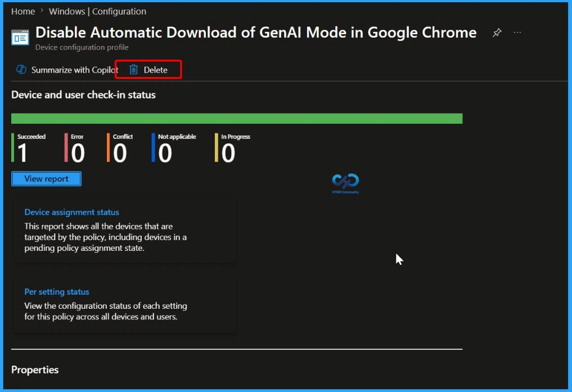This screenshot has height=392, width=572.
Task: Open Device assignment status report
Action: coord(71,212)
